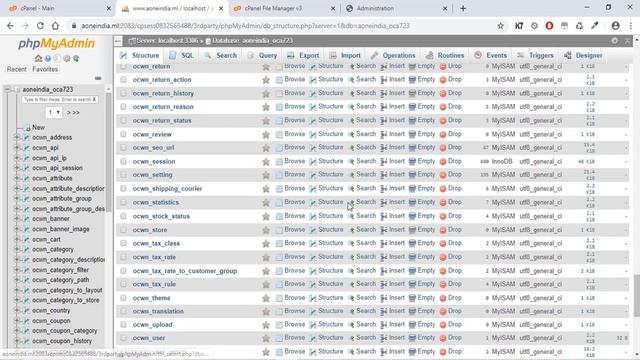The image size is (640, 360).
Task: Open page settings gear icon
Action: 615,41
